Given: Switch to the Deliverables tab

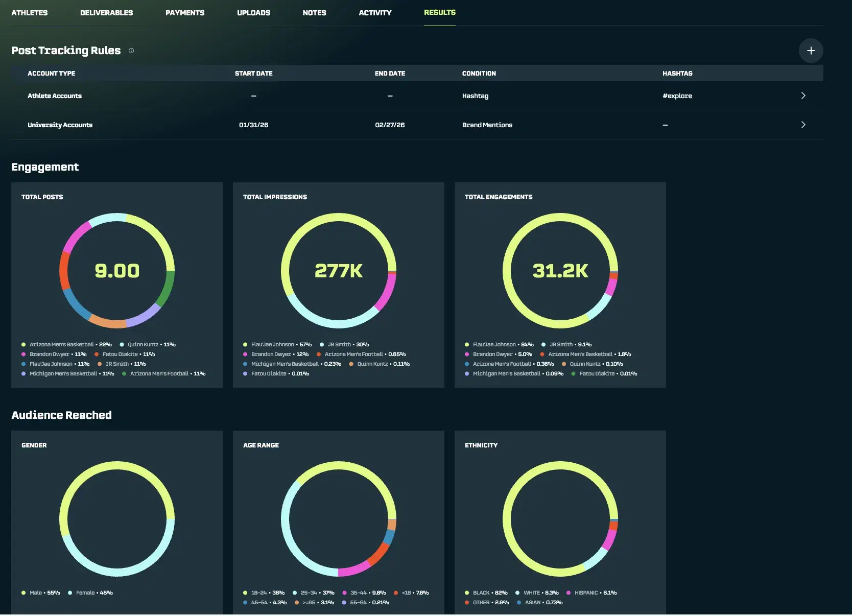Looking at the screenshot, I should click(x=106, y=13).
